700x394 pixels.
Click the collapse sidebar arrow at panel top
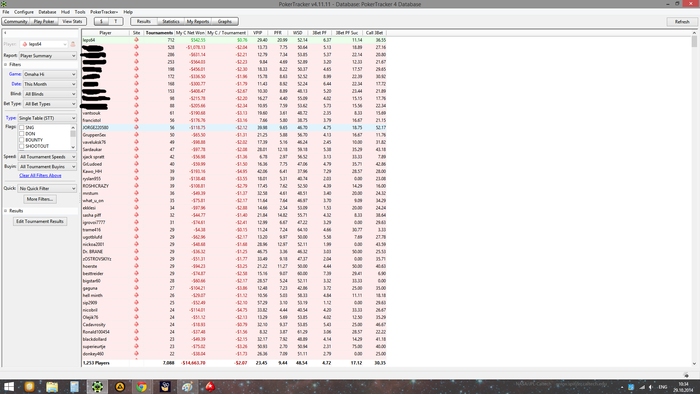point(5,33)
